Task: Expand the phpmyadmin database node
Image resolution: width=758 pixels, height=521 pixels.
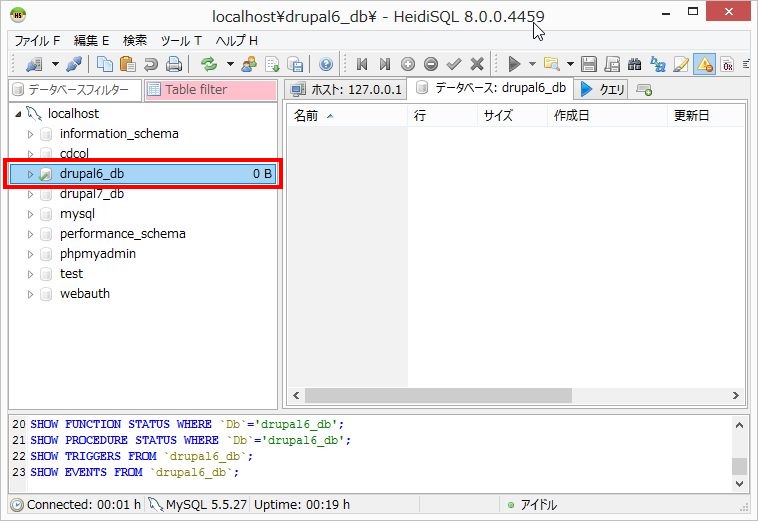Action: 30,254
